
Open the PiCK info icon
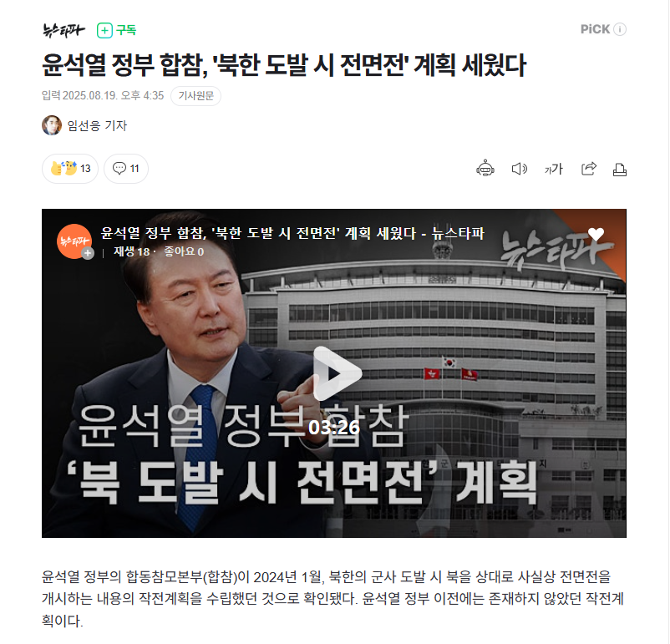(620, 29)
